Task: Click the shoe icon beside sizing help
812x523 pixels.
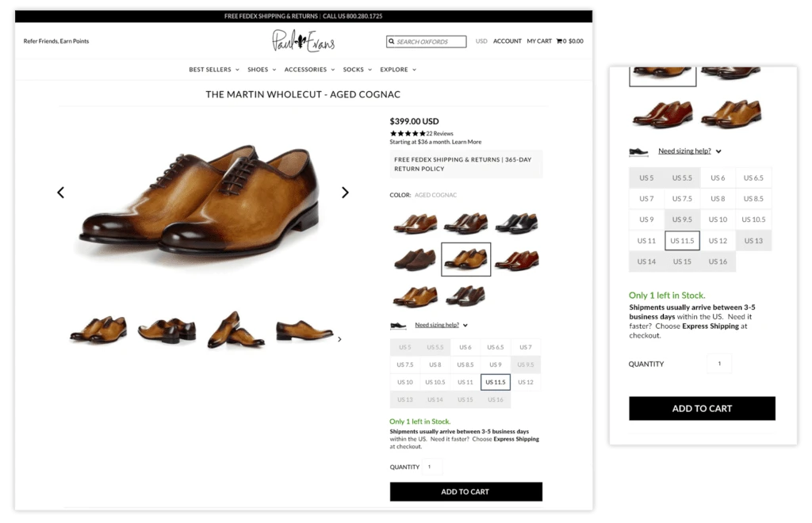Action: tap(398, 325)
